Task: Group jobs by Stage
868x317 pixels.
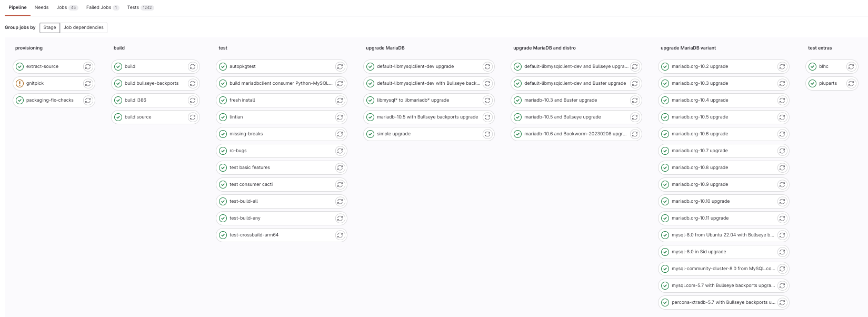Action: pyautogui.click(x=49, y=27)
